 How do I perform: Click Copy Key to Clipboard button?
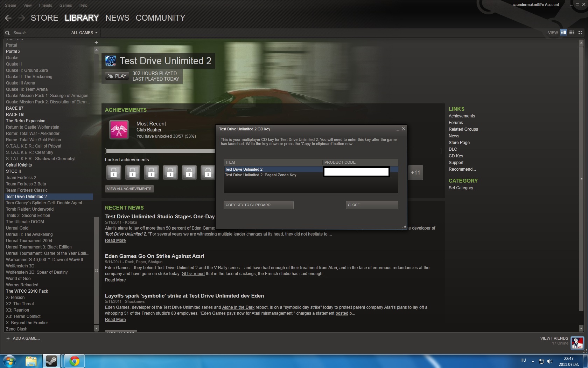pyautogui.click(x=258, y=205)
